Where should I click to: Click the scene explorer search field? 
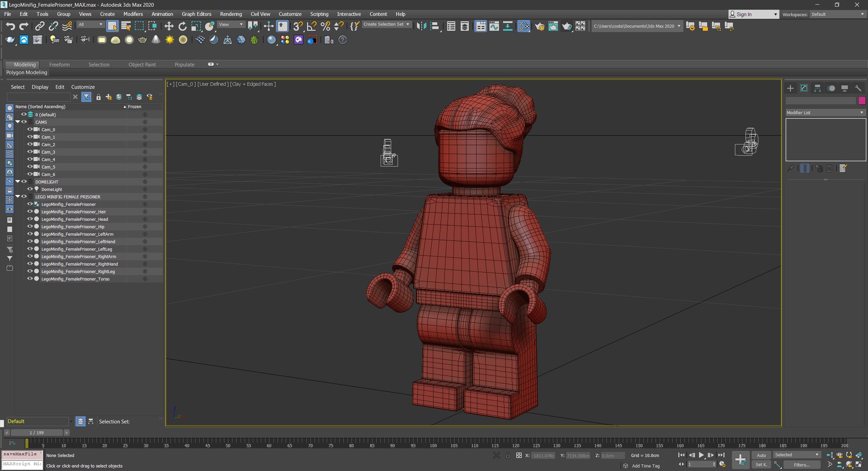click(x=38, y=97)
